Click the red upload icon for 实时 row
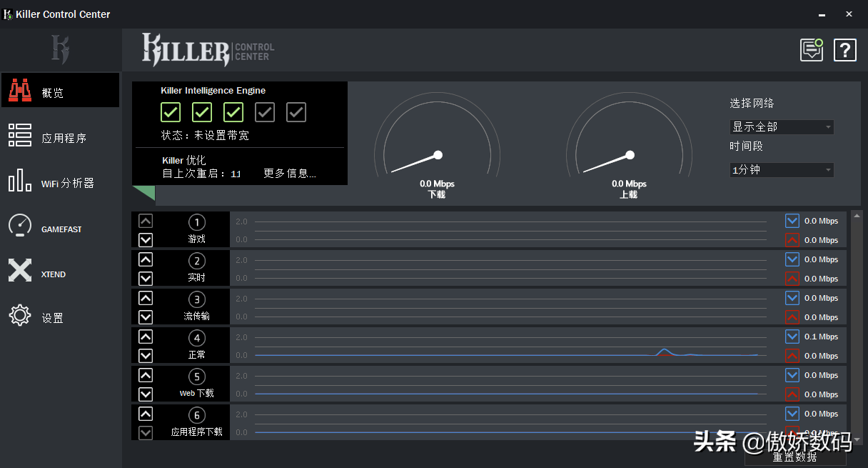This screenshot has width=868, height=468. click(792, 279)
